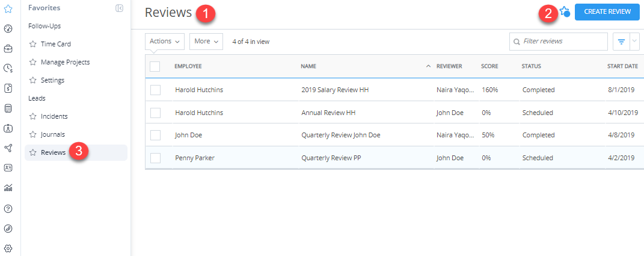The width and height of the screenshot is (644, 256).
Task: Open Settings from Favorites list
Action: click(x=52, y=80)
